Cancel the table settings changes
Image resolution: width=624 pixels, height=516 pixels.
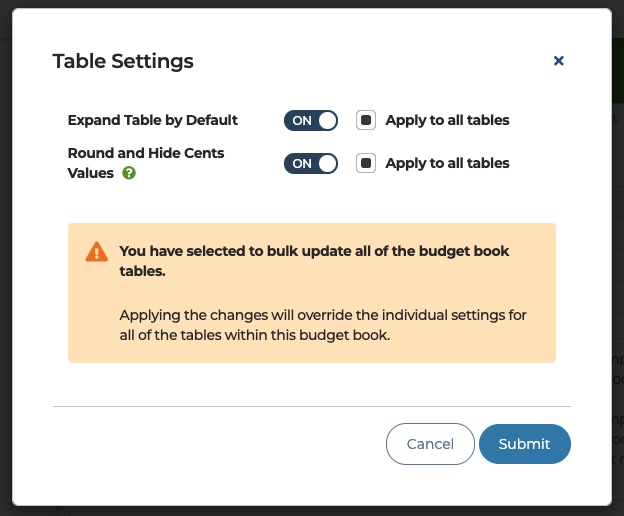[430, 444]
